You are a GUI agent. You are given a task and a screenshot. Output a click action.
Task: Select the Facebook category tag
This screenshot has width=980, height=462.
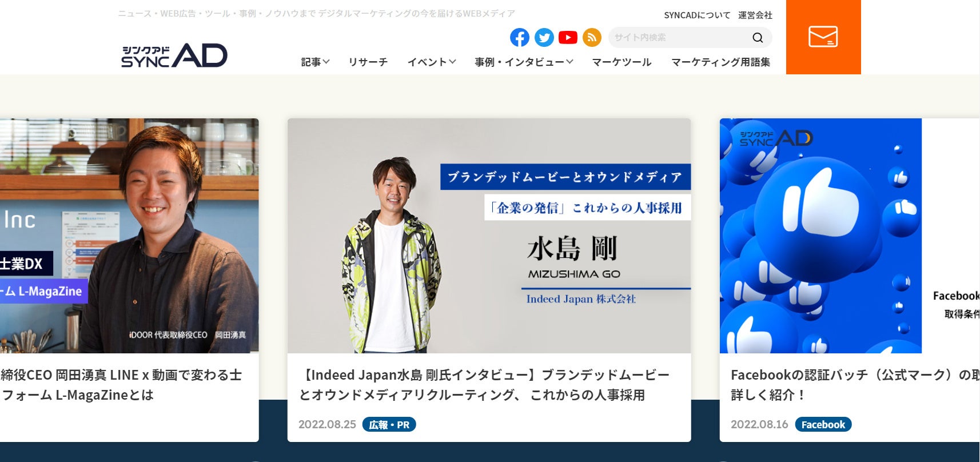823,424
